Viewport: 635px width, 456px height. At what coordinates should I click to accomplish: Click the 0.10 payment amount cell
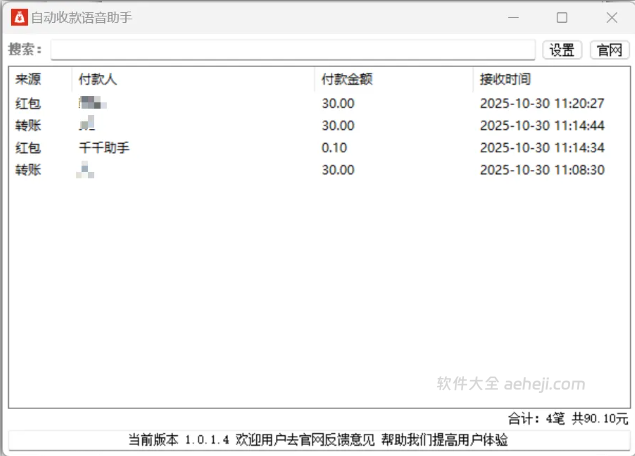(x=335, y=148)
